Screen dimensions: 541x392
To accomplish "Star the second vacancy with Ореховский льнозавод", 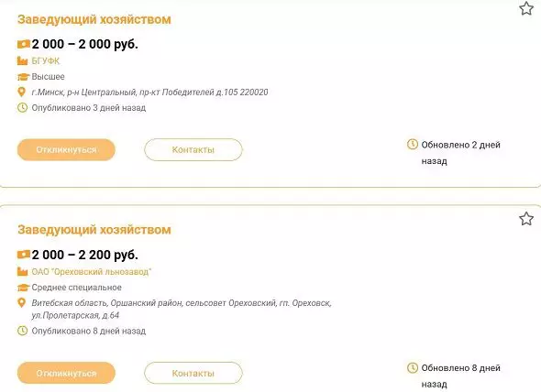I will (x=526, y=219).
